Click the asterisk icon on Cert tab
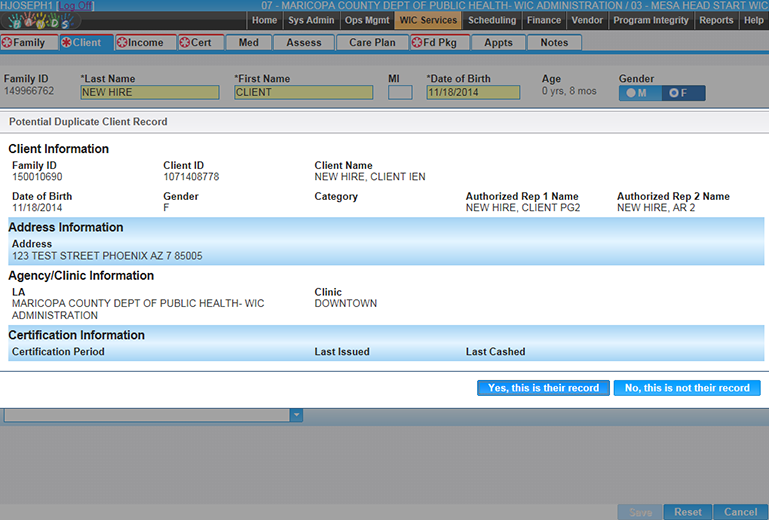The height and width of the screenshot is (520, 769). (x=185, y=43)
